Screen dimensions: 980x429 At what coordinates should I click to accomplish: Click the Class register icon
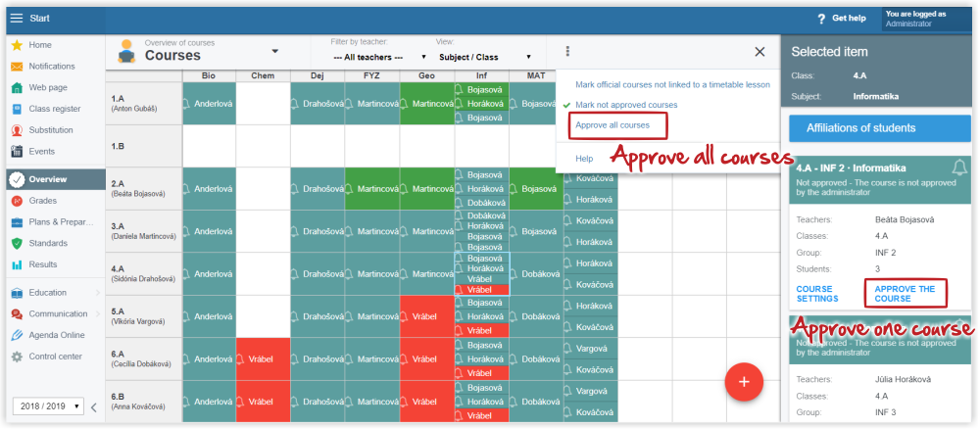pyautogui.click(x=17, y=109)
